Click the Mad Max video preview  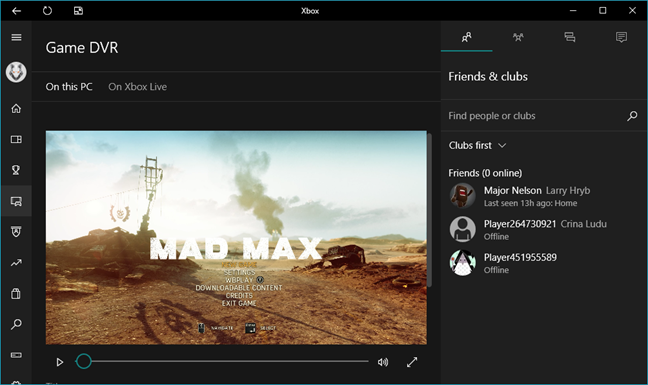tap(236, 238)
